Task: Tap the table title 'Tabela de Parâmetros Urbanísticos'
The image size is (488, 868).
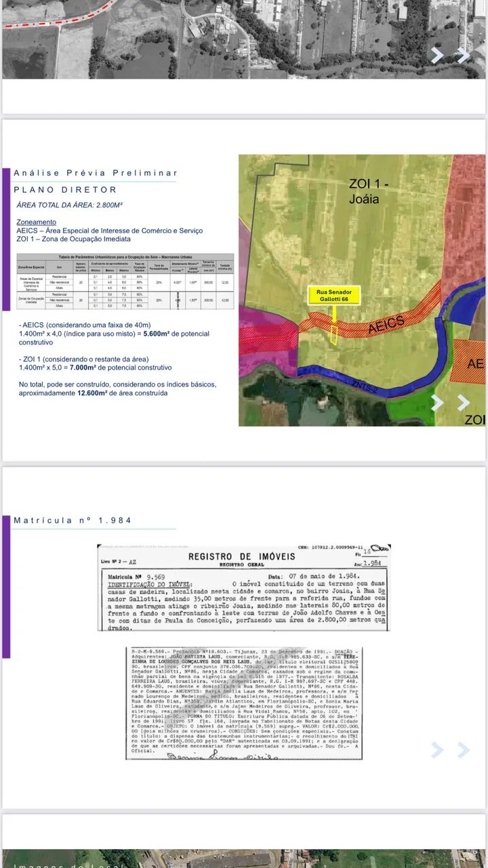Action: (x=125, y=257)
